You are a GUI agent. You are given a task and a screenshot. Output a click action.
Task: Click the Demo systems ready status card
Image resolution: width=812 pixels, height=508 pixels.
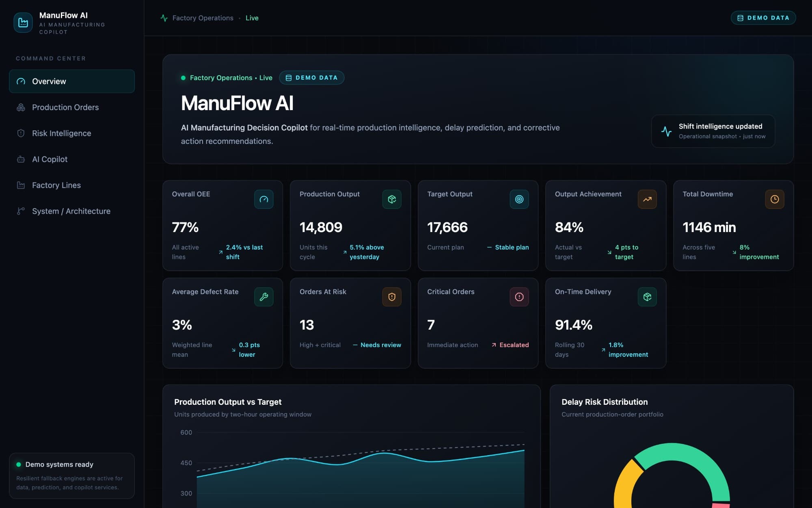tap(72, 475)
